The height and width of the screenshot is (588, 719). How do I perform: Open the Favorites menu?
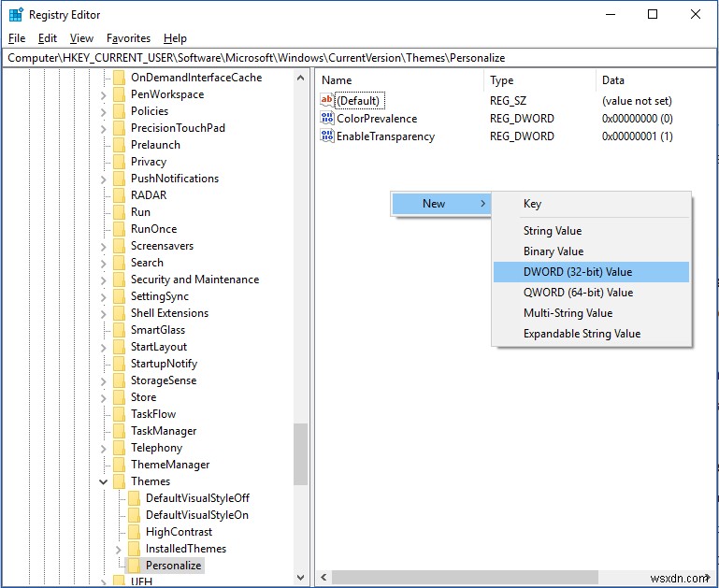click(x=128, y=38)
